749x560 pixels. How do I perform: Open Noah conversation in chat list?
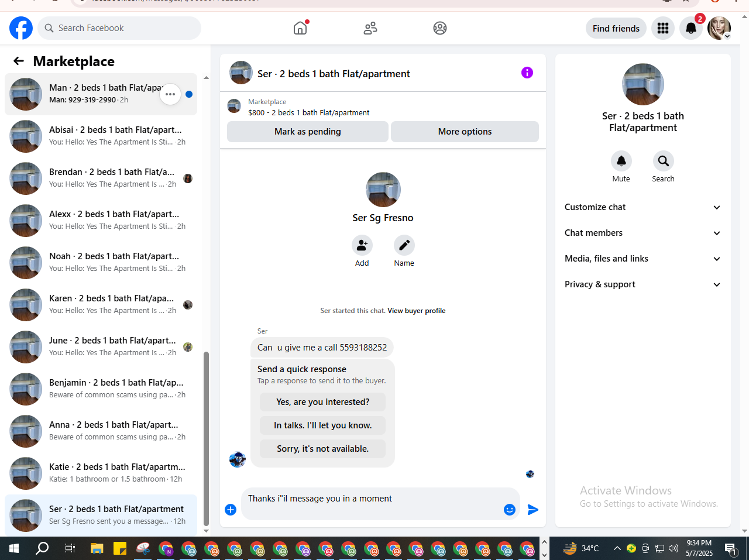pos(101,263)
